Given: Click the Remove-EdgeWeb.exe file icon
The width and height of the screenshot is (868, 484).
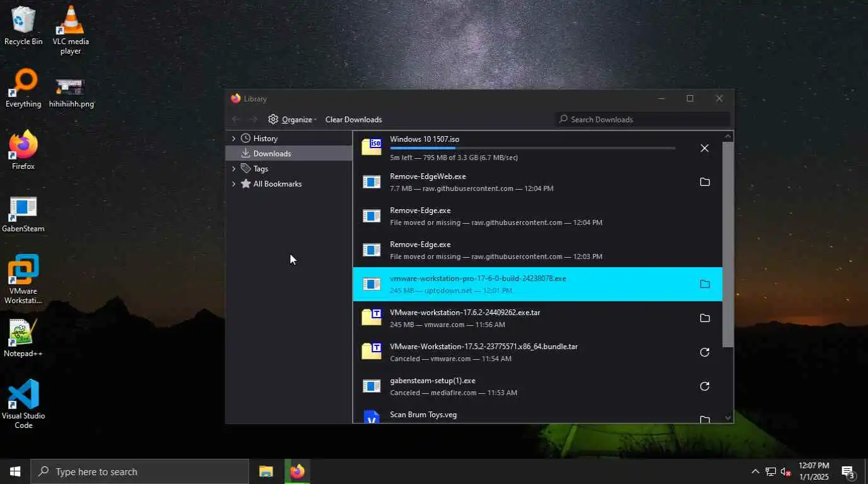Looking at the screenshot, I should [372, 182].
